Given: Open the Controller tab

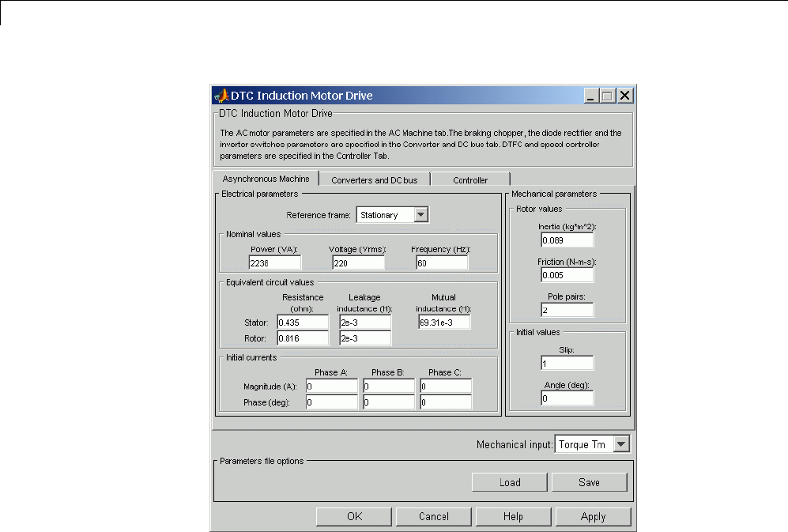Looking at the screenshot, I should (x=470, y=180).
